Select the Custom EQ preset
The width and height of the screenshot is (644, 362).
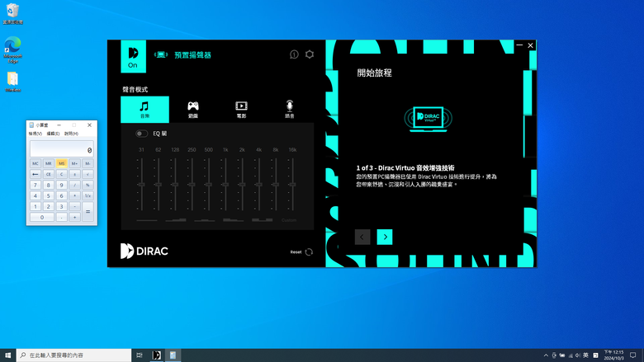[289, 220]
